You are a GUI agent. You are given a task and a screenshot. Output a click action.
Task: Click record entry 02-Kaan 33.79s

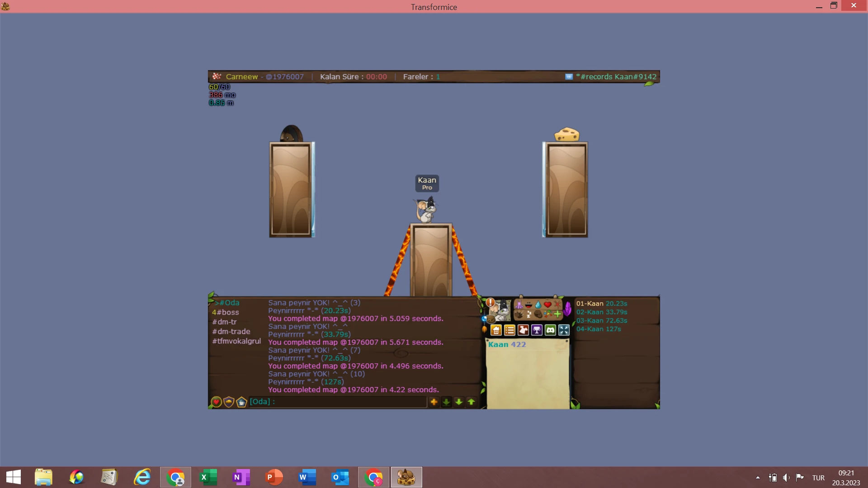(x=602, y=312)
